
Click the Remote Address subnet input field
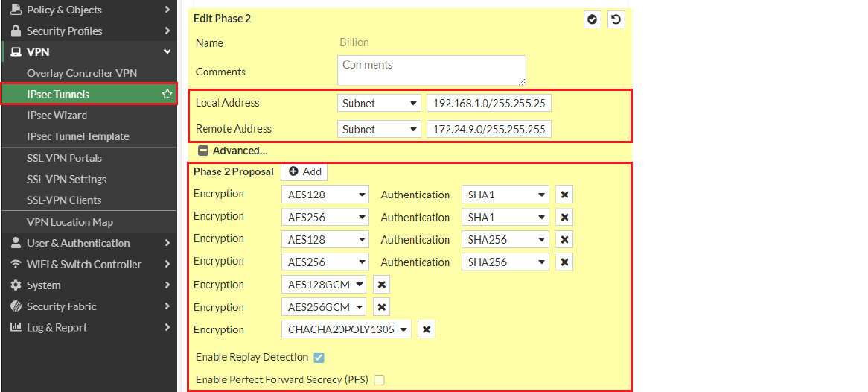coord(488,130)
